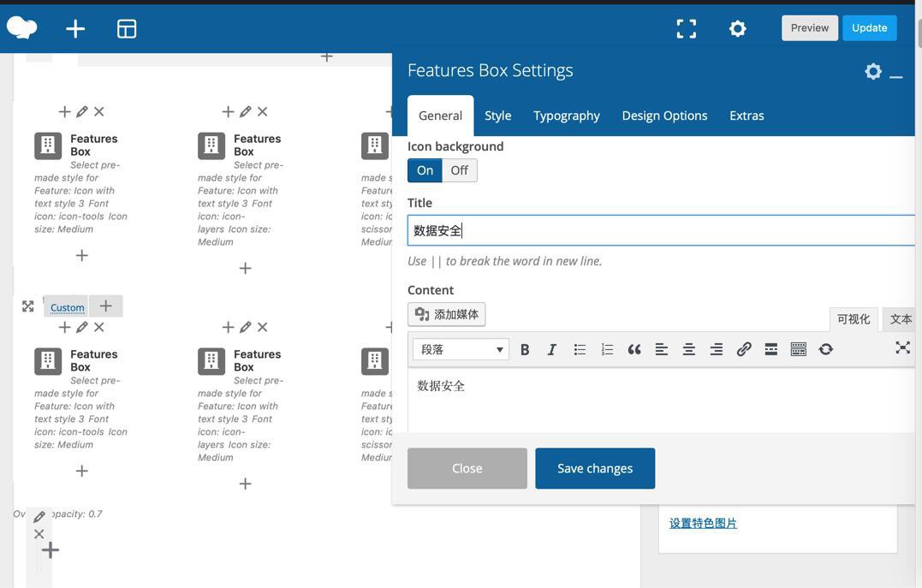The width and height of the screenshot is (922, 588).
Task: Click inside the Content editor text area
Action: 661,400
